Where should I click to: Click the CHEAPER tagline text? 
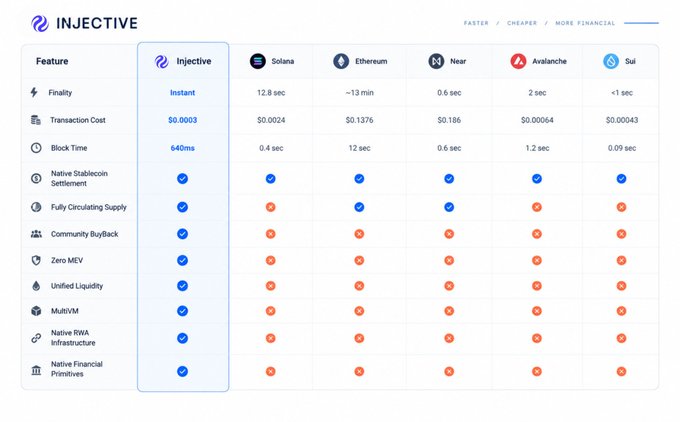[x=522, y=23]
